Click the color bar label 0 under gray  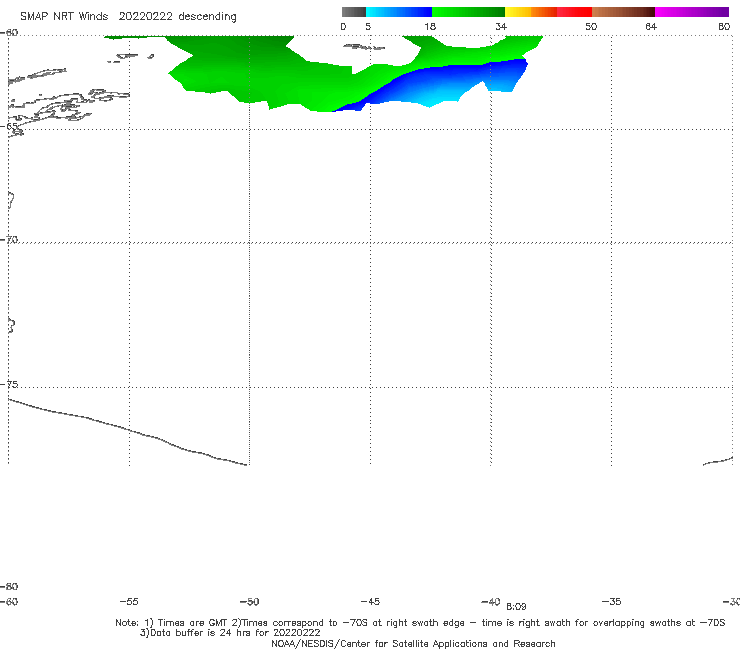pyautogui.click(x=343, y=26)
